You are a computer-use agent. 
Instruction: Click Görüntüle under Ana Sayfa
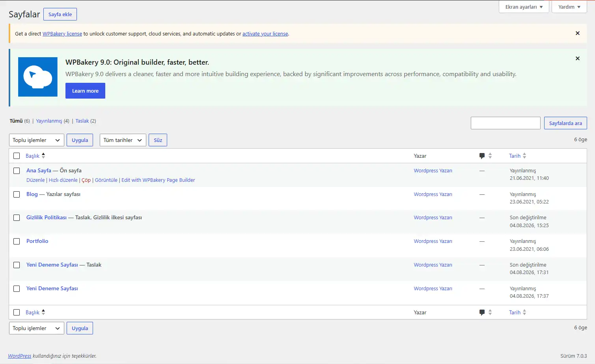pos(106,180)
